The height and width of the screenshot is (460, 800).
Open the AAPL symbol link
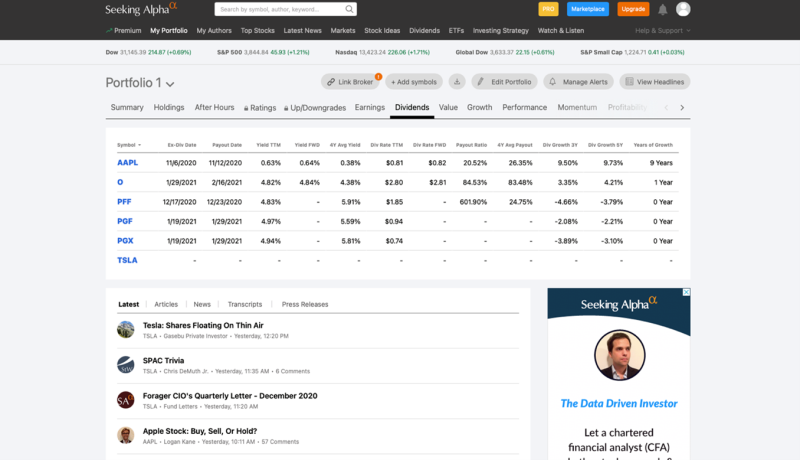[x=128, y=163]
